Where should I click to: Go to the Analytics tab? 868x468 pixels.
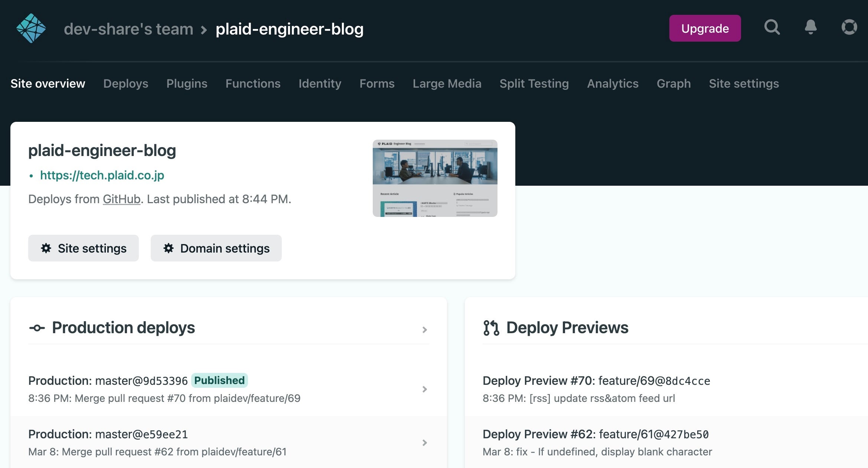pos(613,84)
